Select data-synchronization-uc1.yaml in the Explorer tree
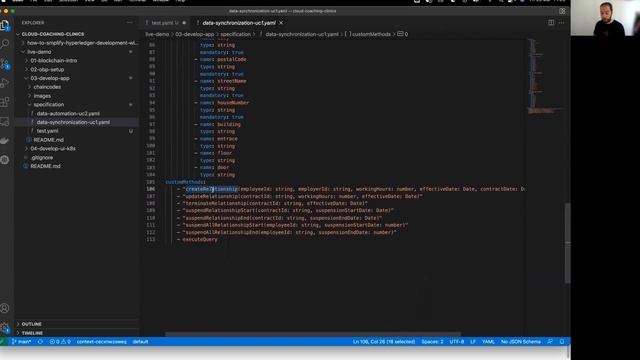Image resolution: width=640 pixels, height=360 pixels. tap(73, 122)
